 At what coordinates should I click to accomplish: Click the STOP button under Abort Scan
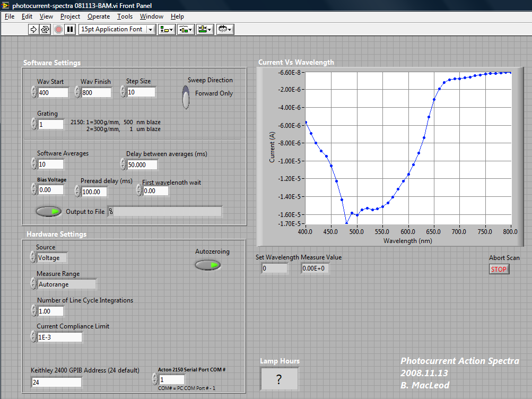pos(499,269)
